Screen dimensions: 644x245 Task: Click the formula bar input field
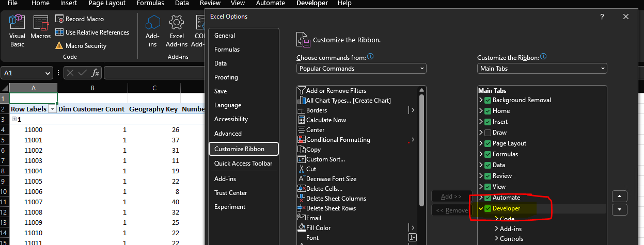pyautogui.click(x=154, y=73)
